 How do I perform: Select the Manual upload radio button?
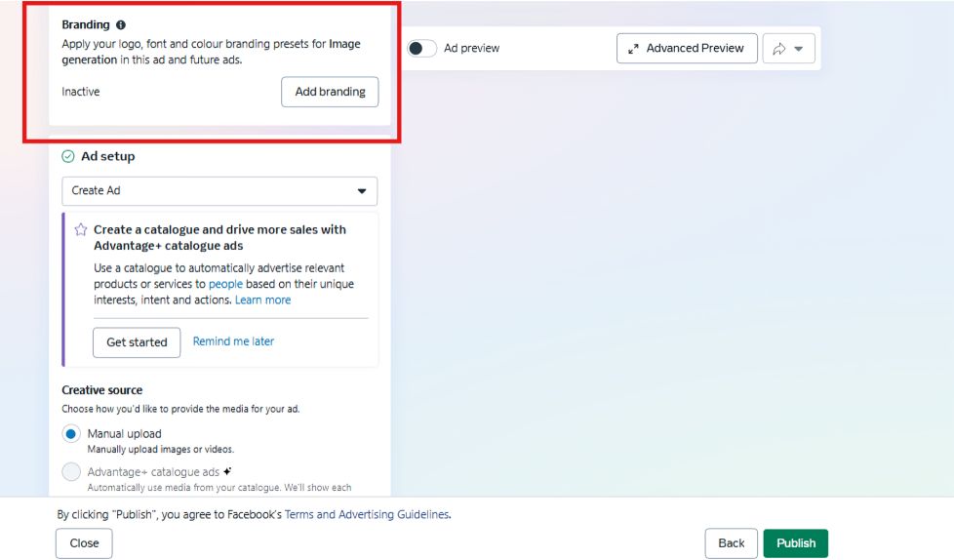click(71, 434)
